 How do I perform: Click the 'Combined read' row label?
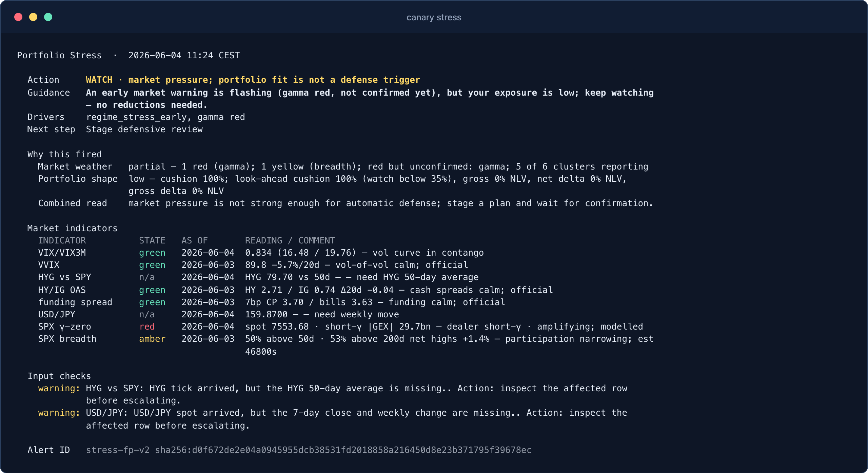point(73,203)
